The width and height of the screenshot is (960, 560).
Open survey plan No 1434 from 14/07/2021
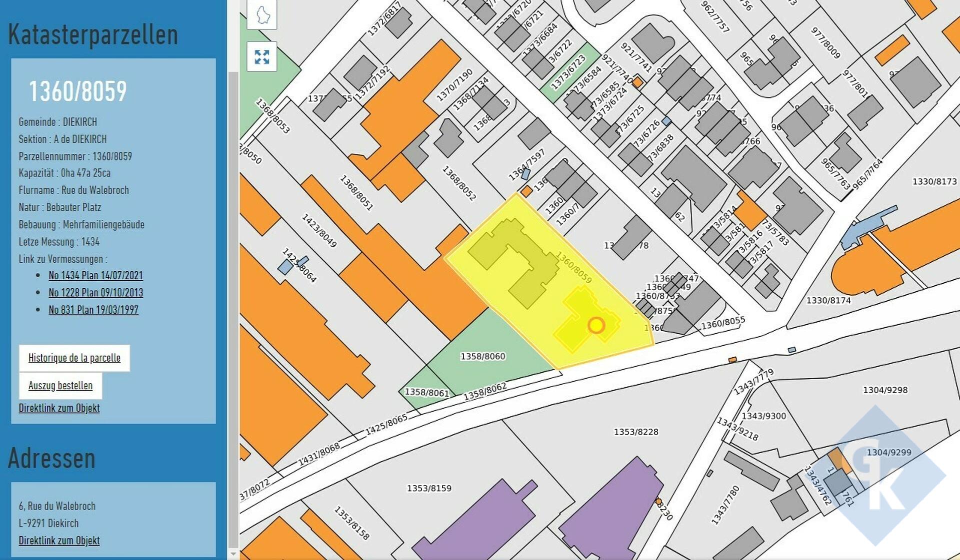(x=95, y=275)
